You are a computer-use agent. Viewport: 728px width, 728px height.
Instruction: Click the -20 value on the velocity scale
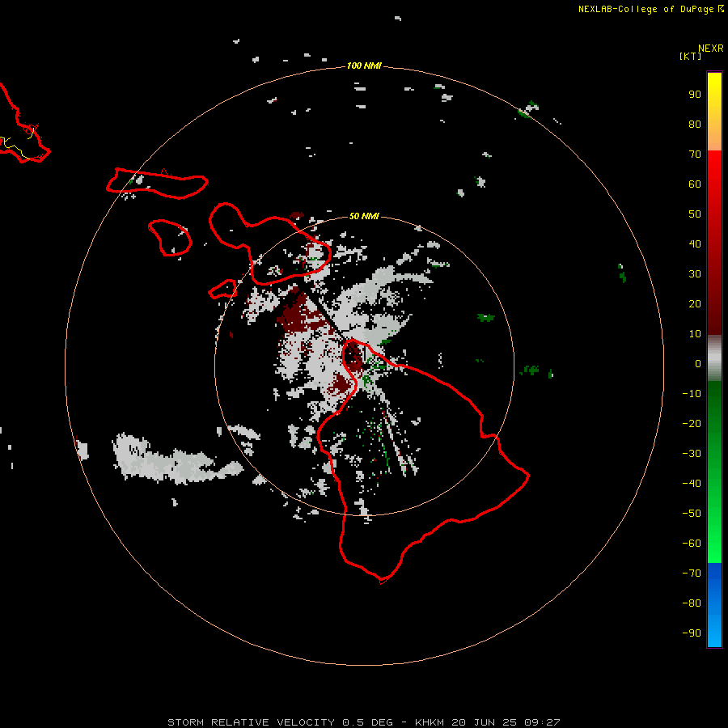pyautogui.click(x=692, y=423)
